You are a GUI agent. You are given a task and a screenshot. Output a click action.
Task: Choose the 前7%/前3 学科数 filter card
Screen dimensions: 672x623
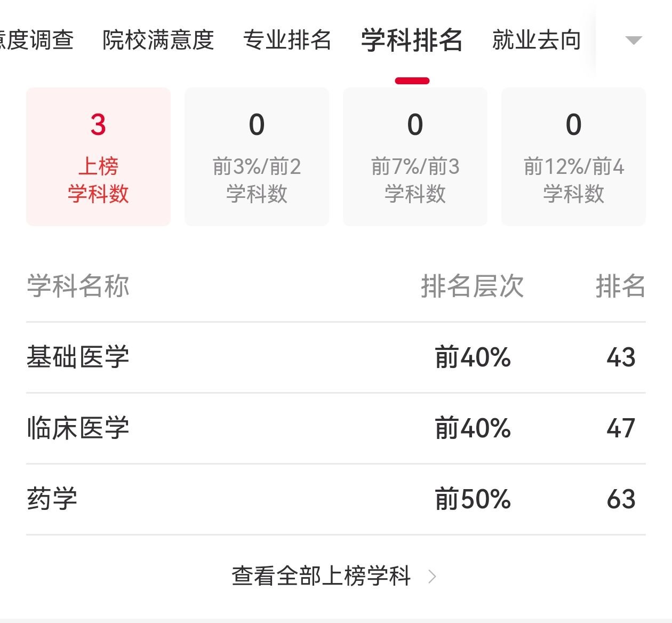pos(415,157)
